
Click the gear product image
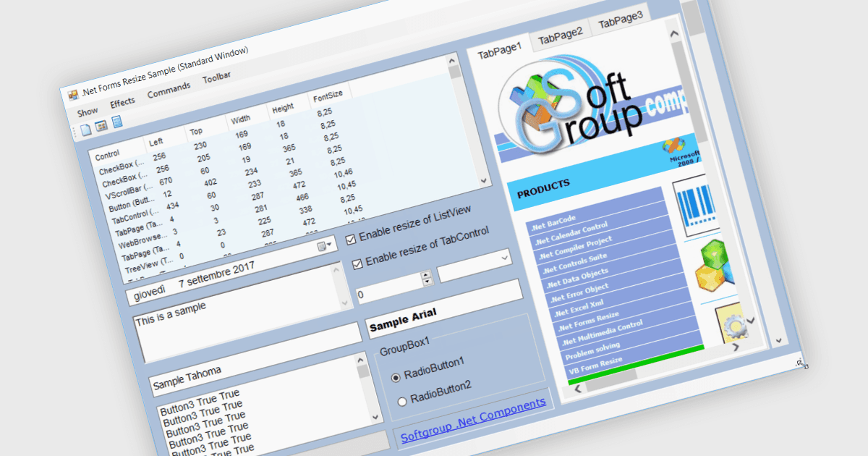pyautogui.click(x=732, y=324)
